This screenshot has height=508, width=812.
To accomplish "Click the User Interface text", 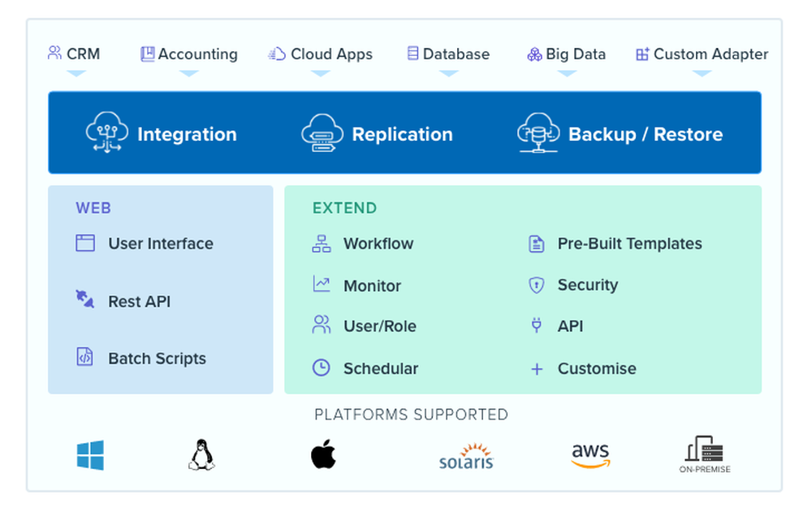I will click(x=161, y=244).
